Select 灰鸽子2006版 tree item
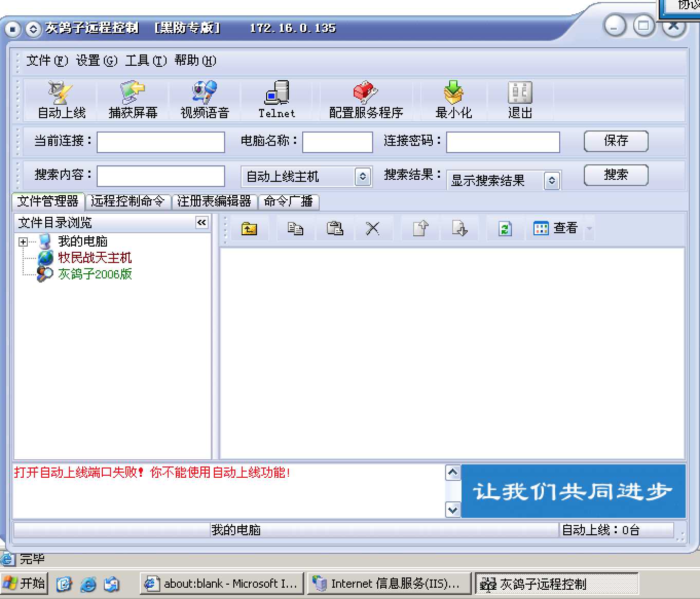Screen dimensions: 700x599 pos(95,274)
